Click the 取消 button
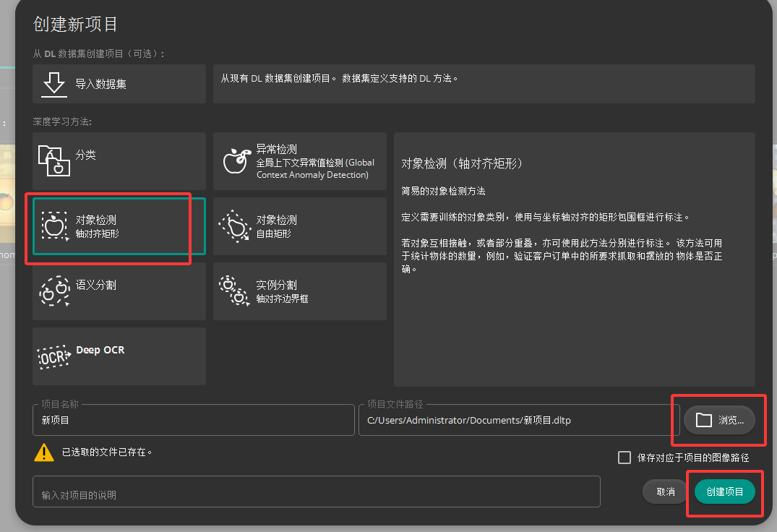777x532 pixels. [x=666, y=492]
